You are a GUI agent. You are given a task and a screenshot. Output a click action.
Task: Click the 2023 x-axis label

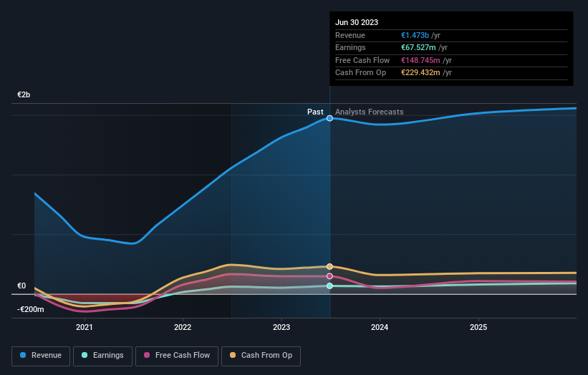[x=281, y=327]
